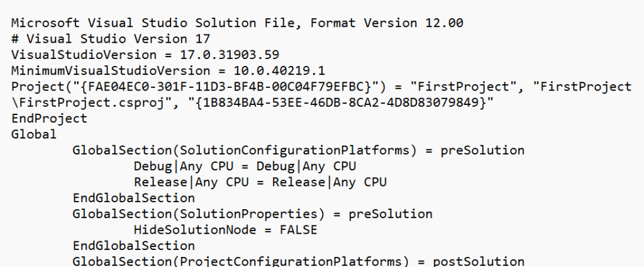Click the "Release|Any CPU" configuration line

click(x=260, y=182)
